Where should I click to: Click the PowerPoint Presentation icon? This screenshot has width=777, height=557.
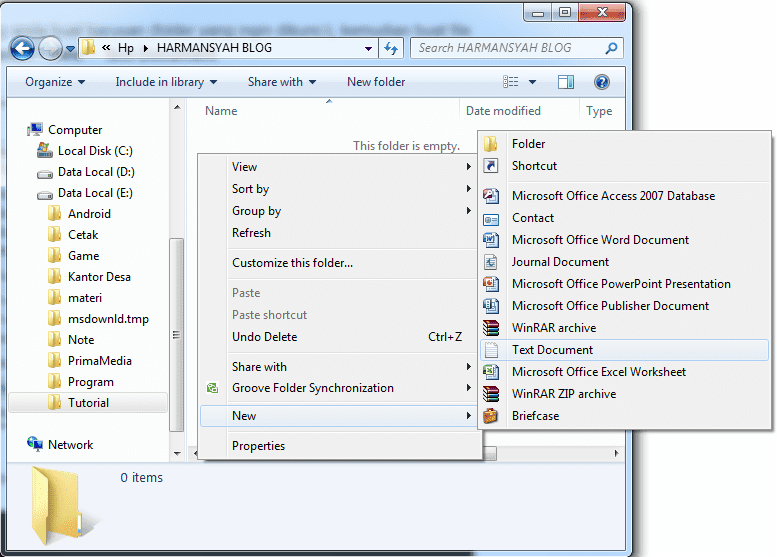click(x=491, y=284)
